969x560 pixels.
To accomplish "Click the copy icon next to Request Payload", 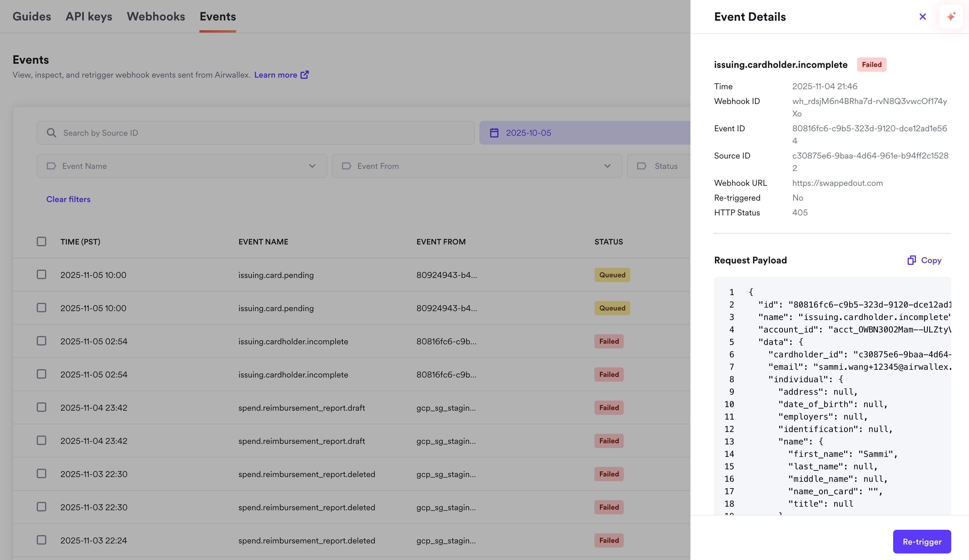I will (x=911, y=260).
